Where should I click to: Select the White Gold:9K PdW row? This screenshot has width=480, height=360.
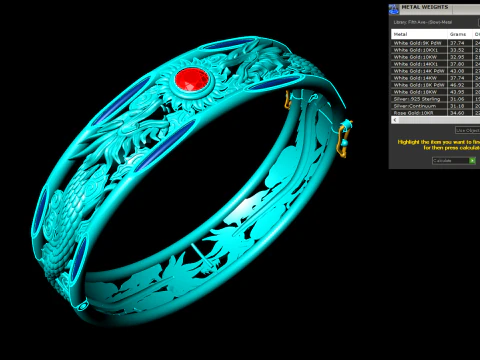pos(435,43)
